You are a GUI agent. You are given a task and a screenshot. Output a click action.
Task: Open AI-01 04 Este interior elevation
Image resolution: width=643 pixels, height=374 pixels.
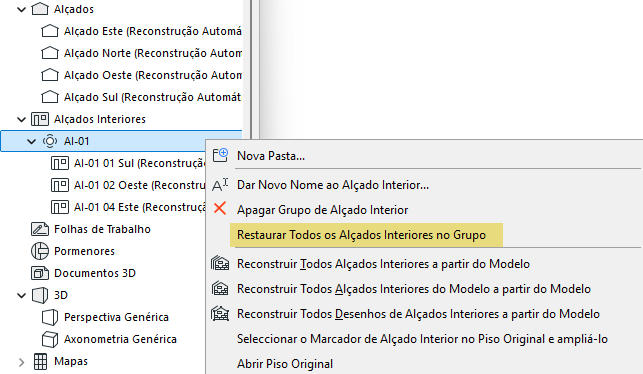pyautogui.click(x=139, y=207)
